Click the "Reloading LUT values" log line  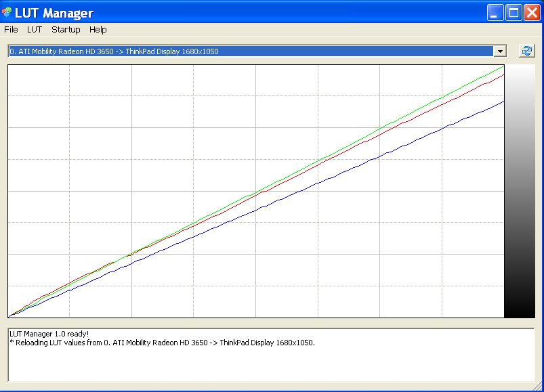163,343
